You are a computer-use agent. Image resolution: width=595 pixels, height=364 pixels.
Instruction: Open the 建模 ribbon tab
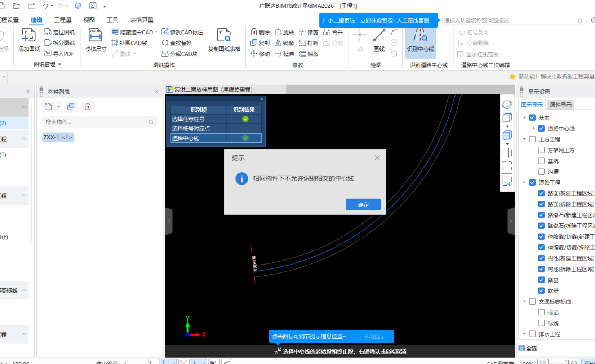(x=36, y=20)
